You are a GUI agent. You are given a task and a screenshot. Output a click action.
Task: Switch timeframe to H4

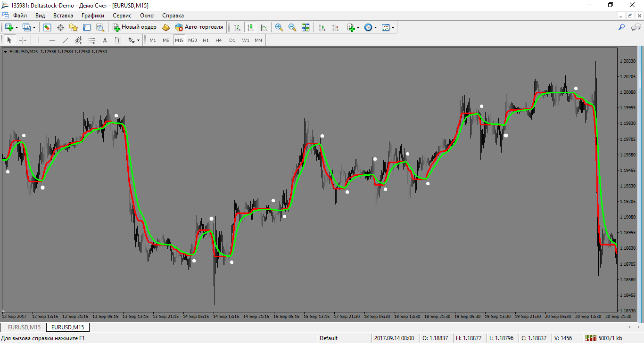click(219, 40)
